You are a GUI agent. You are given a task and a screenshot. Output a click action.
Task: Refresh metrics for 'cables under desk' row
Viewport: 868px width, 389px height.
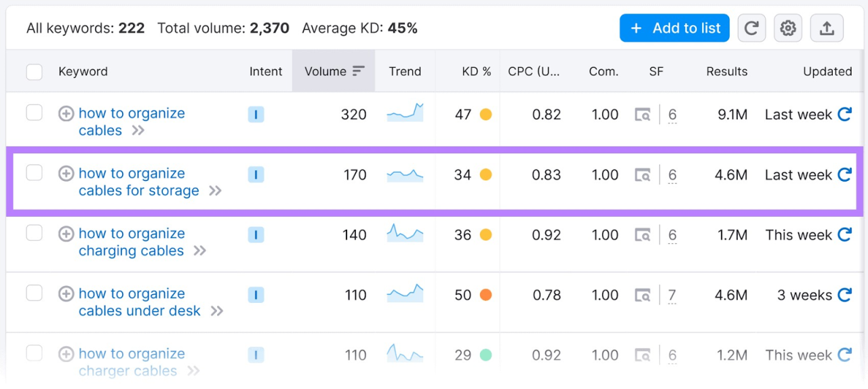[x=844, y=295]
